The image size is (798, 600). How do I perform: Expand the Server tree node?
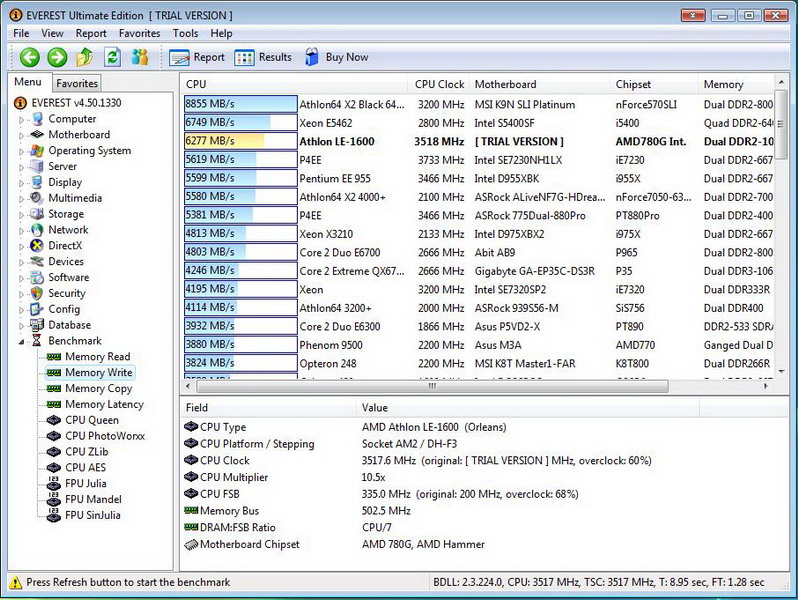click(x=21, y=167)
